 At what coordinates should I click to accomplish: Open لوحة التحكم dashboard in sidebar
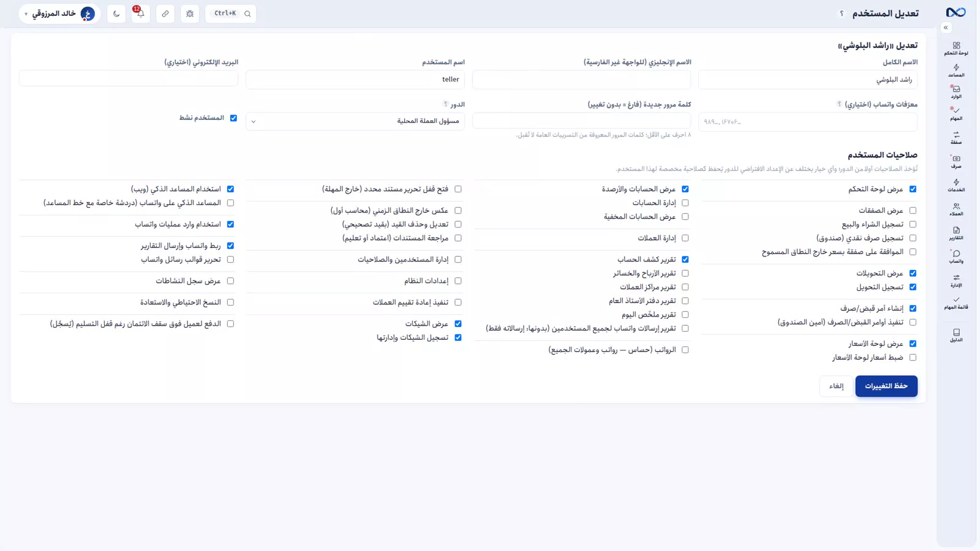click(x=956, y=48)
